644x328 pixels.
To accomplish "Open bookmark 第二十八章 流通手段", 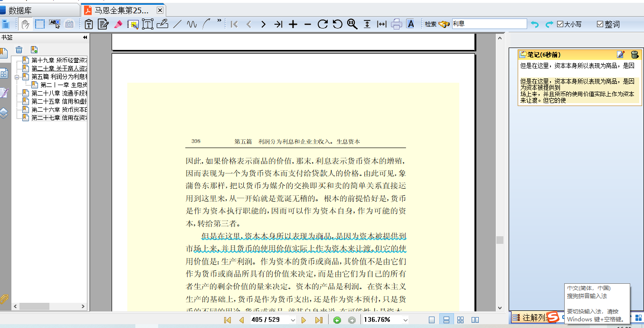I will click(x=59, y=93).
